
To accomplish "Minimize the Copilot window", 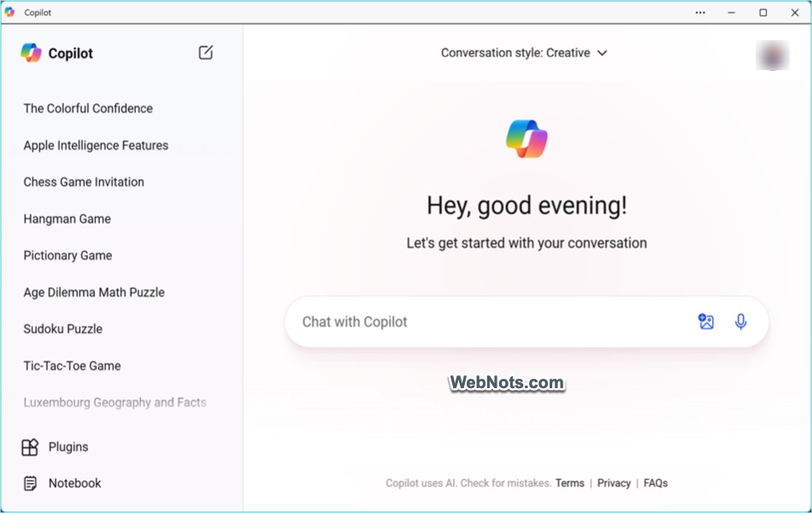I will pos(731,13).
